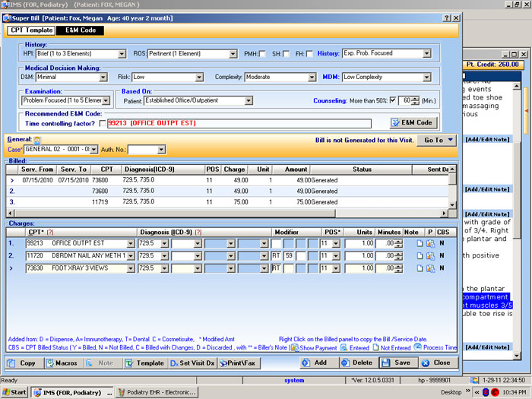Image resolution: width=532 pixels, height=399 pixels.
Task: Click the Not Entered legend icon
Action: pos(375,347)
